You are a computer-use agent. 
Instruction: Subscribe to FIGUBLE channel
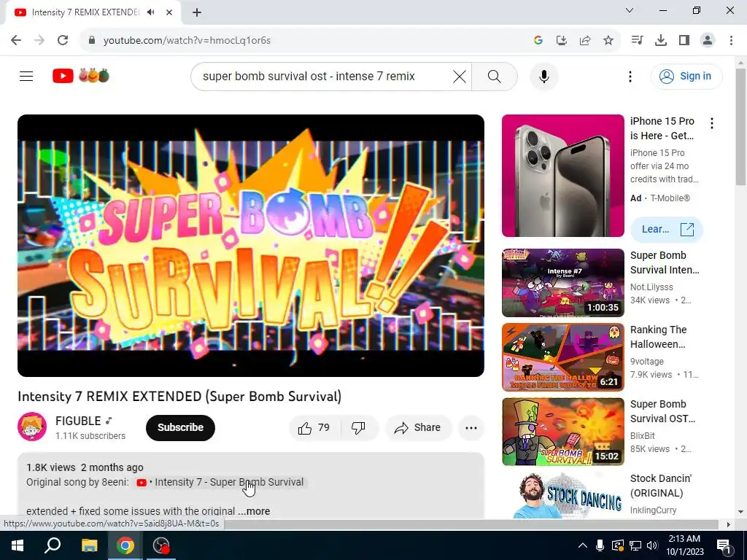tap(181, 427)
